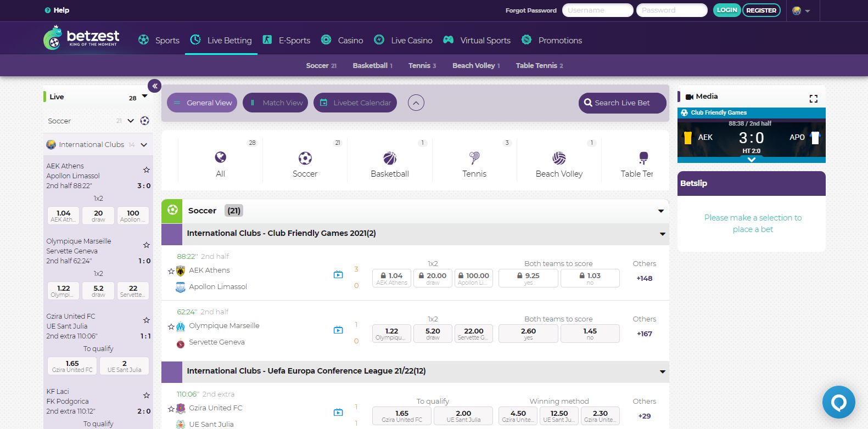Screen dimensions: 868x429
Task: Open the live chat bubble
Action: pos(839,402)
